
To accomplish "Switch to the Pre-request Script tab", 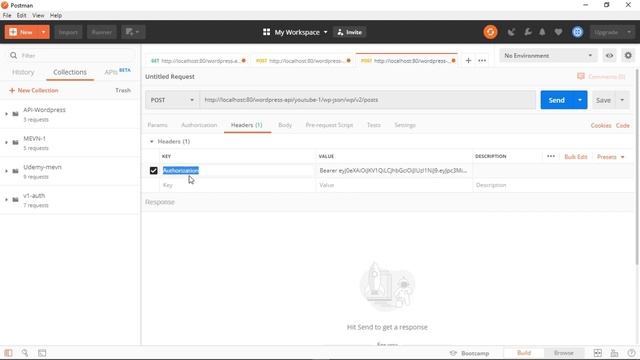I will [x=329, y=125].
